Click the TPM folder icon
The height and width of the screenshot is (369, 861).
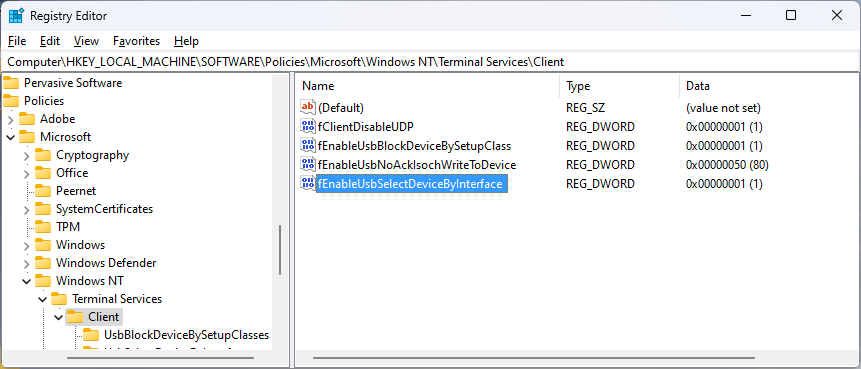43,227
